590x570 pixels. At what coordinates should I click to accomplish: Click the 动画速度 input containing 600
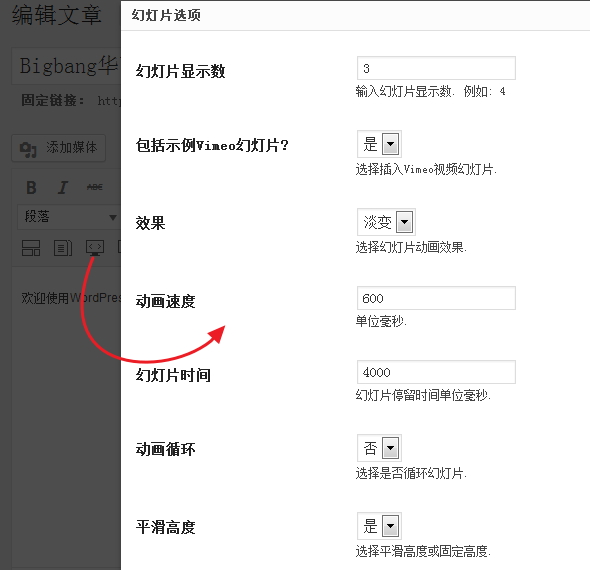436,298
